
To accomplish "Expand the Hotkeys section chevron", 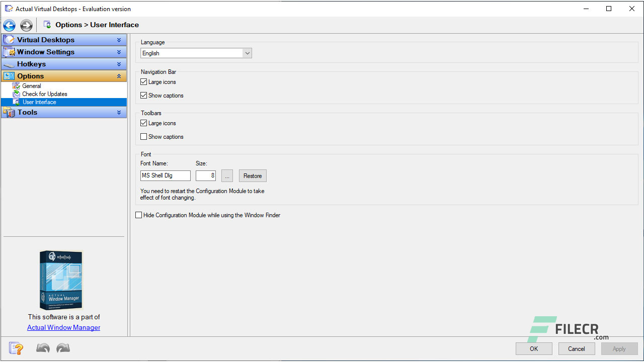I will point(119,64).
